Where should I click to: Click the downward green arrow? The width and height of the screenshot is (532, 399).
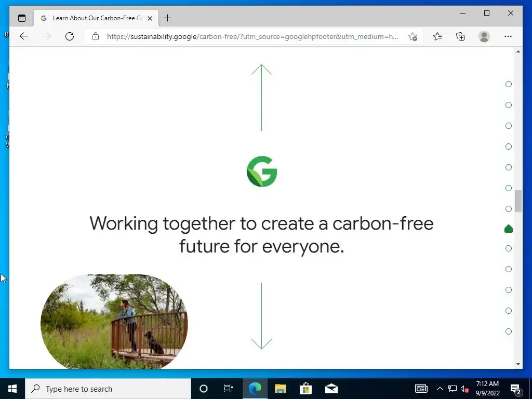(x=262, y=316)
